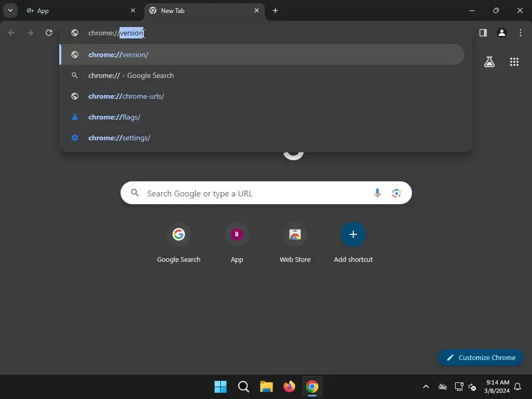The height and width of the screenshot is (399, 532).
Task: Open the tab search dropdown arrow
Action: [x=10, y=10]
